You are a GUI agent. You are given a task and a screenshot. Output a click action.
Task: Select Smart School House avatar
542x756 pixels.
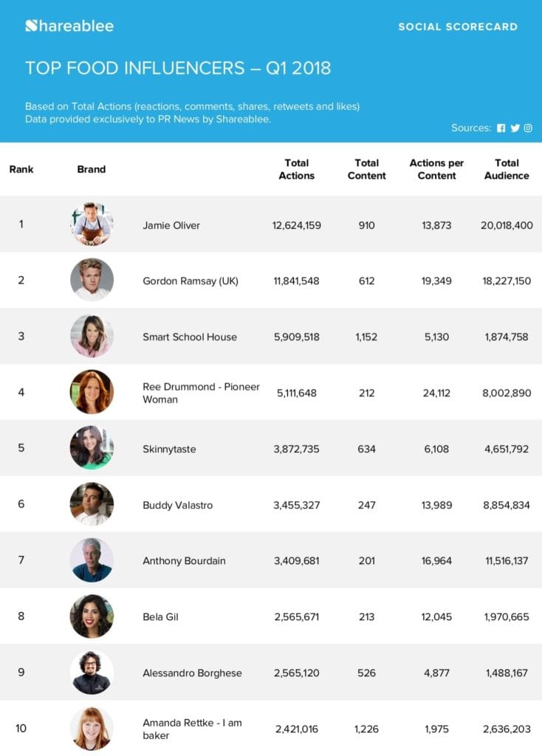pyautogui.click(x=92, y=337)
